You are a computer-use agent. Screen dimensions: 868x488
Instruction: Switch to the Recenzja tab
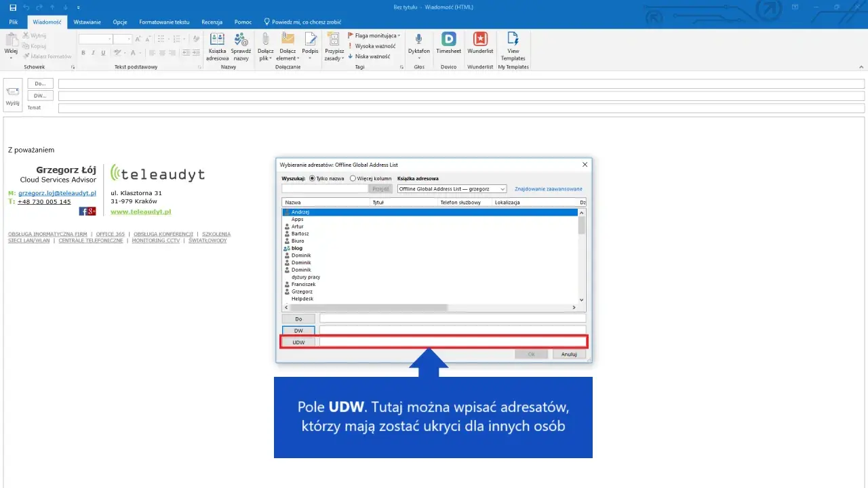(x=212, y=22)
